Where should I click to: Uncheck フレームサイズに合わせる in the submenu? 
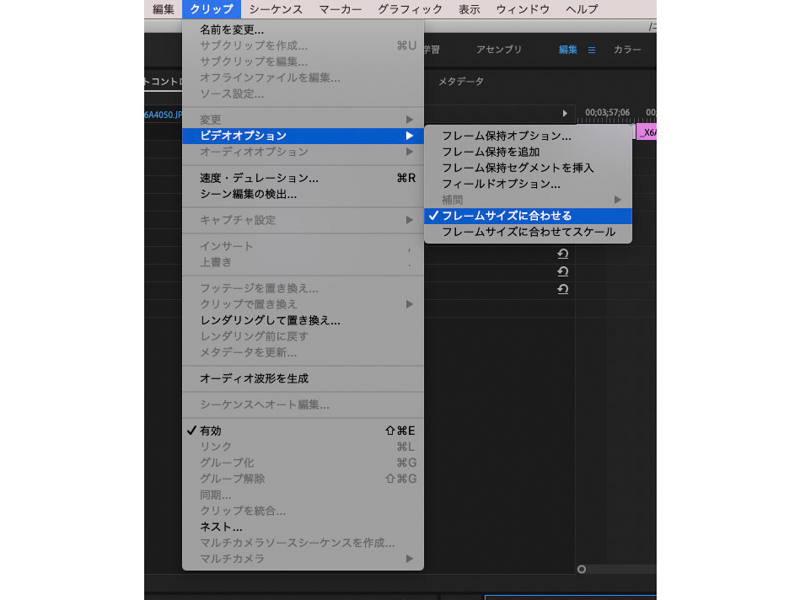510,214
